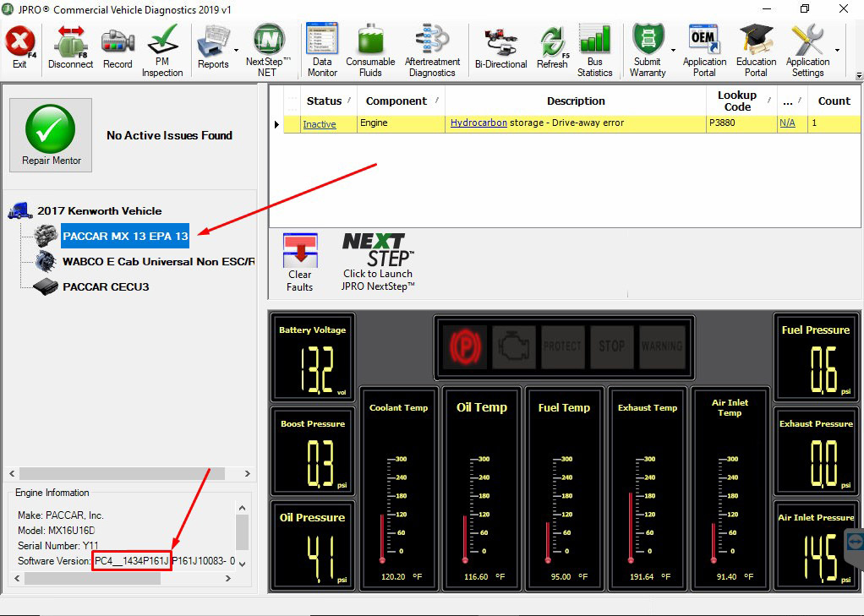
Task: Click the Software Version value text
Action: point(165,561)
